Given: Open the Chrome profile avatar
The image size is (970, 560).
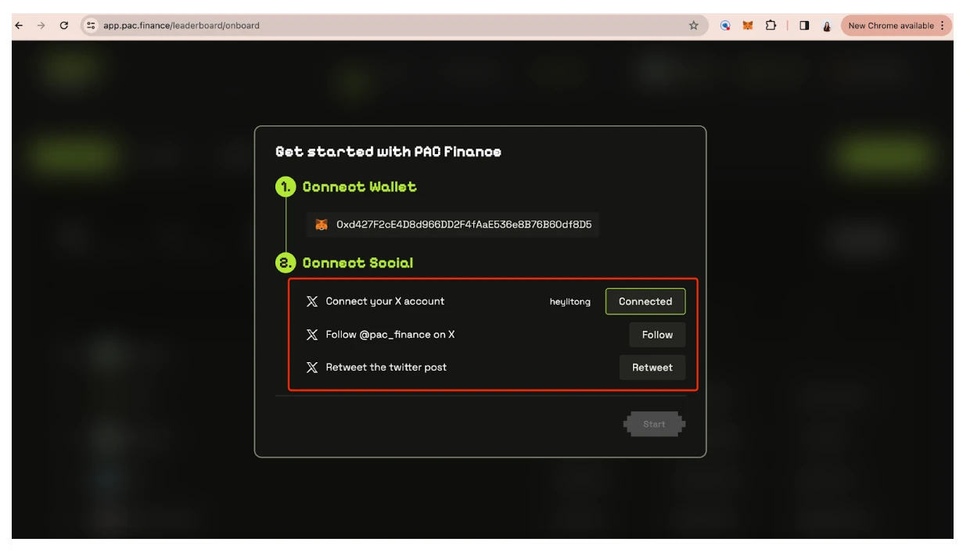Looking at the screenshot, I should [x=826, y=26].
